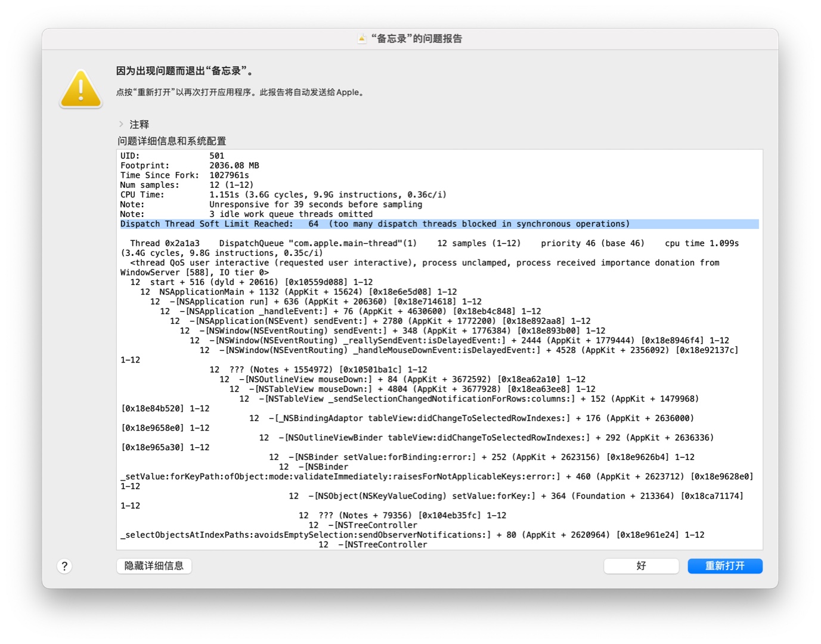Expand the 注释 (Comments) disclosure arrow
This screenshot has width=821, height=644.
click(121, 124)
